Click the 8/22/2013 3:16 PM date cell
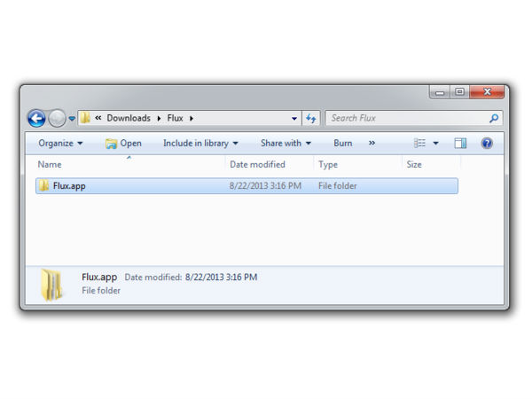The height and width of the screenshot is (399, 532). coord(265,186)
